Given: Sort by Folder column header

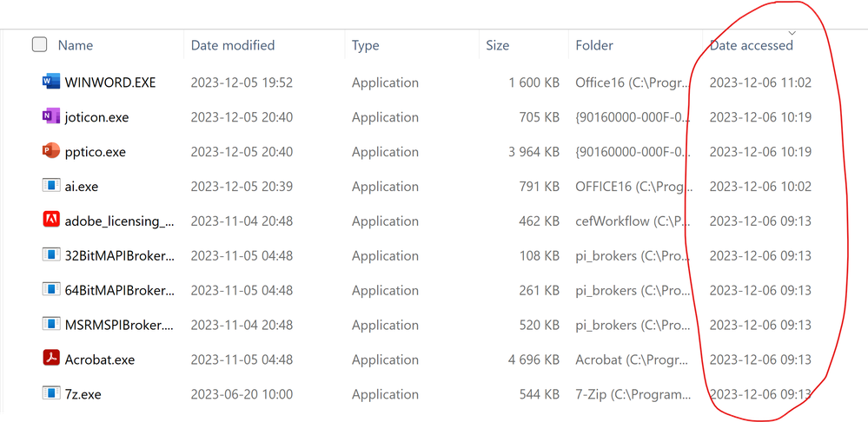Looking at the screenshot, I should click(594, 45).
